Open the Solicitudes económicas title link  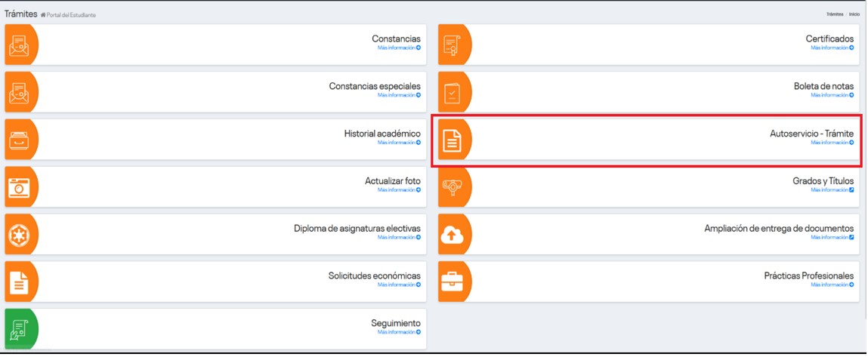(369, 275)
